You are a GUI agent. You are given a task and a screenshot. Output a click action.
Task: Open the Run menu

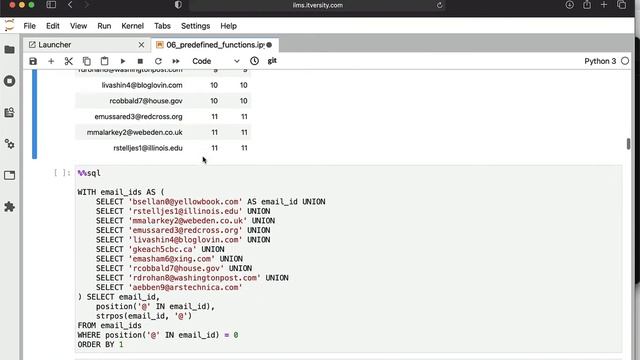click(104, 26)
